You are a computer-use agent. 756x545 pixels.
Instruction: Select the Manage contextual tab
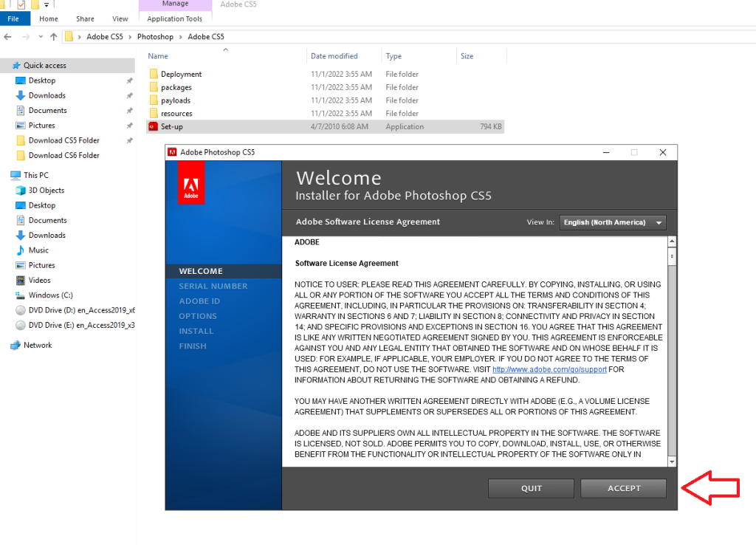[x=175, y=4]
